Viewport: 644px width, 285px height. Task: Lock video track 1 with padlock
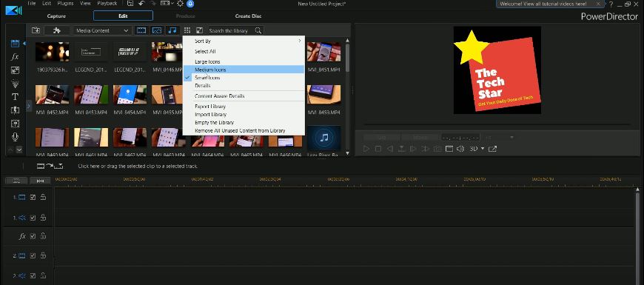click(x=43, y=197)
